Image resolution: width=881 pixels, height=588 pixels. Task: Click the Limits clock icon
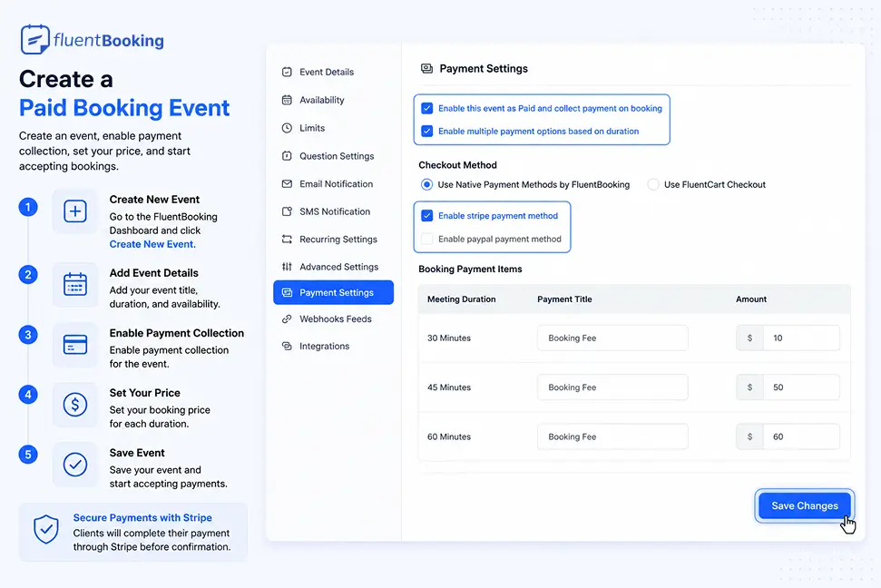(x=287, y=128)
